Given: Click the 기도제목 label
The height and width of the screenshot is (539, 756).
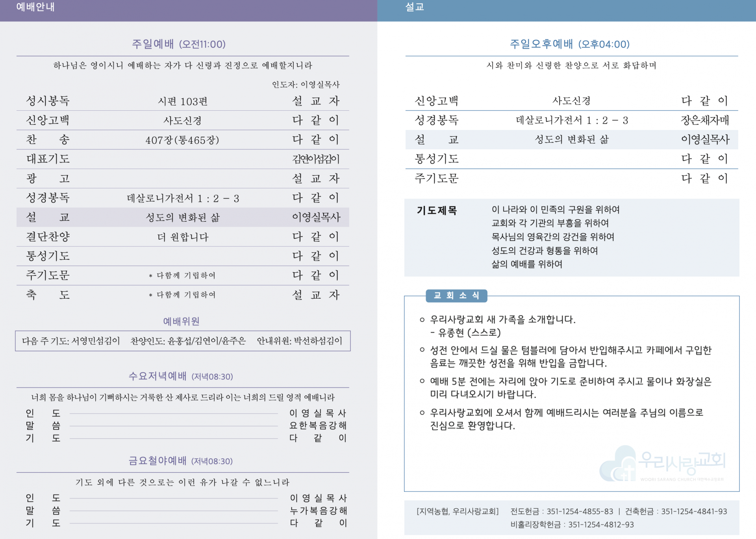Looking at the screenshot, I should click(436, 210).
